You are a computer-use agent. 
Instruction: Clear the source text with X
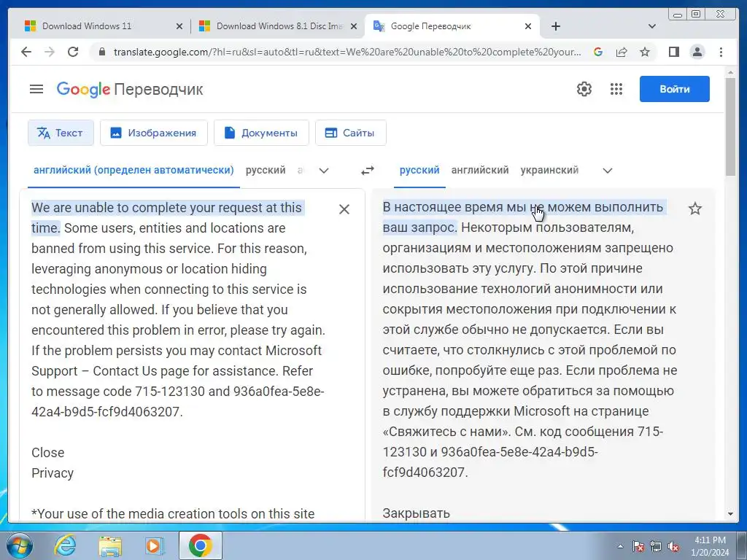(x=344, y=209)
